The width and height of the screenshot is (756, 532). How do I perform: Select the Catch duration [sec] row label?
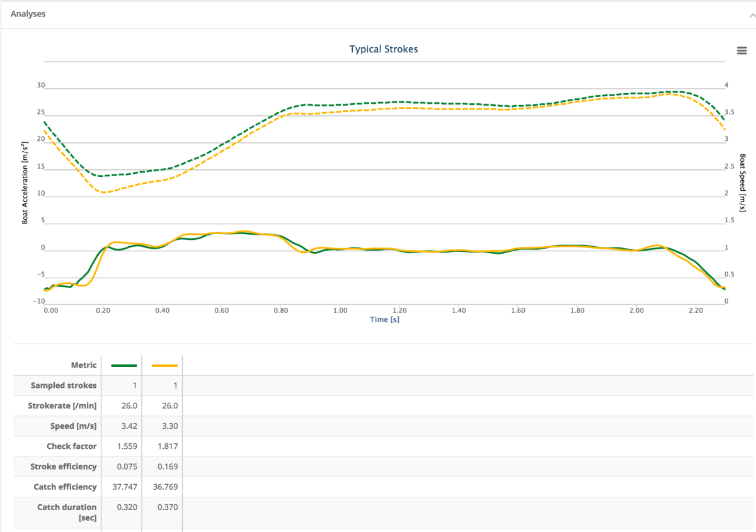coord(67,512)
